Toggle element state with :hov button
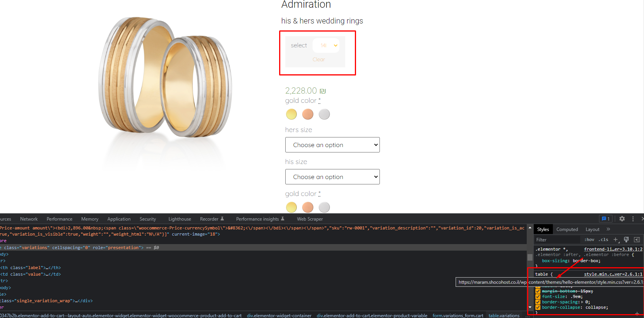Screen dimensions: 644x318 589,239
